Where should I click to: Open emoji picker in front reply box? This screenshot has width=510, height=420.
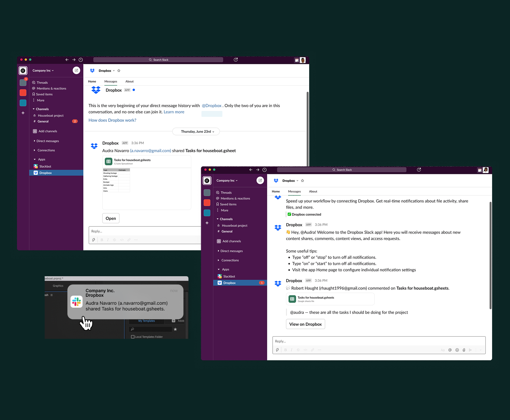(x=457, y=350)
